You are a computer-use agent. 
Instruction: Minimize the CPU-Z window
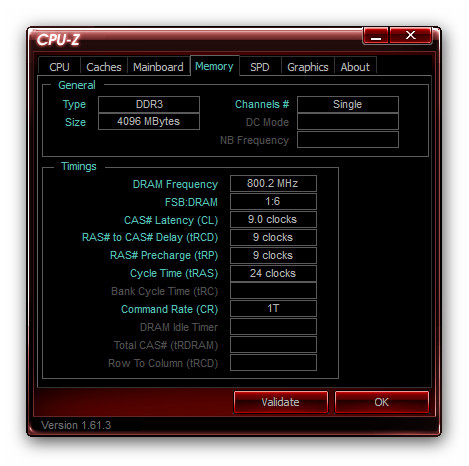376,35
